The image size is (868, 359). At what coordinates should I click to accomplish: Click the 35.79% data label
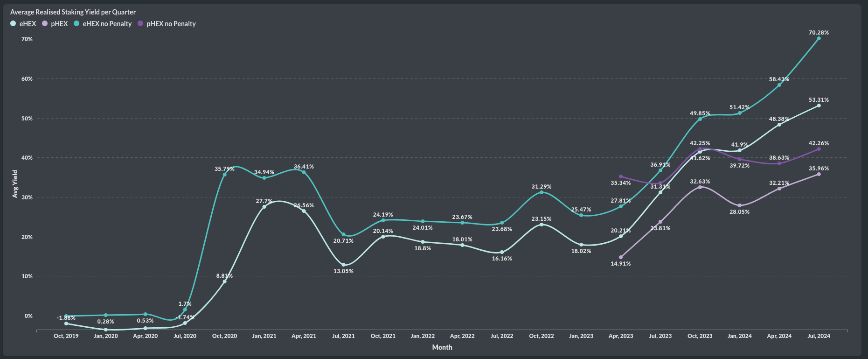click(224, 169)
